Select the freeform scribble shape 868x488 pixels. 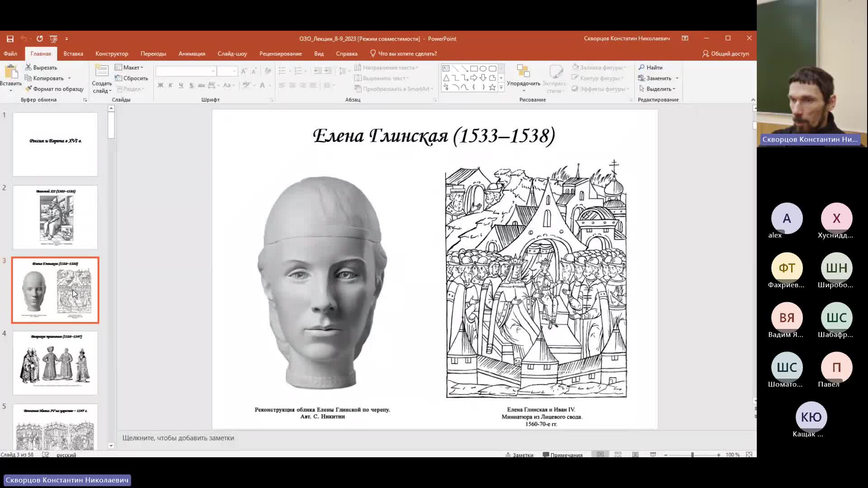(x=446, y=87)
